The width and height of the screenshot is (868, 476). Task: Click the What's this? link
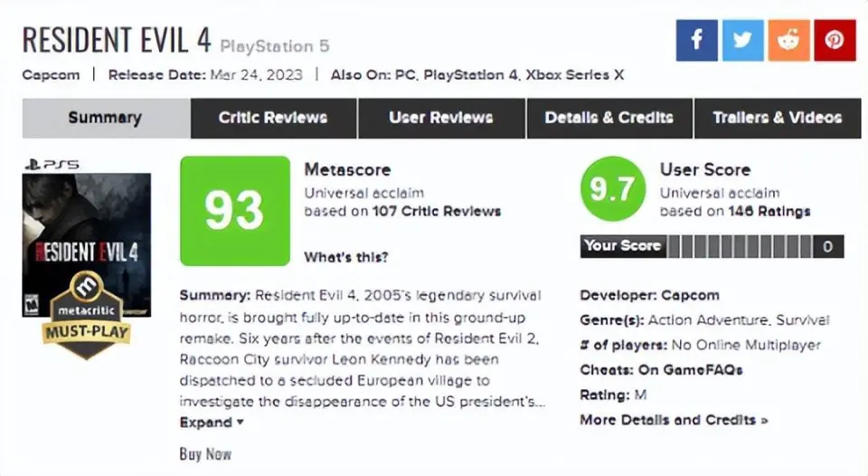point(345,258)
